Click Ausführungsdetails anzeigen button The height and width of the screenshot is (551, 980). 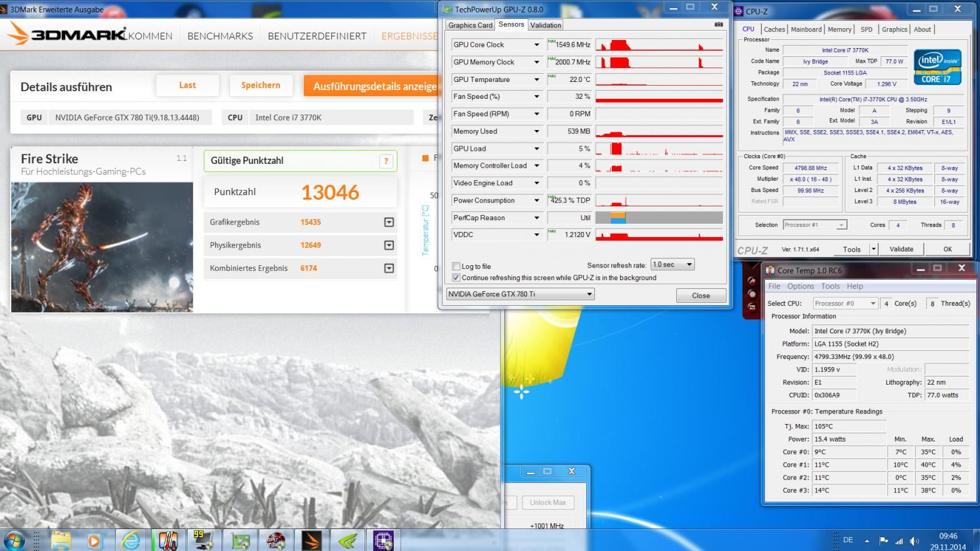pos(371,86)
